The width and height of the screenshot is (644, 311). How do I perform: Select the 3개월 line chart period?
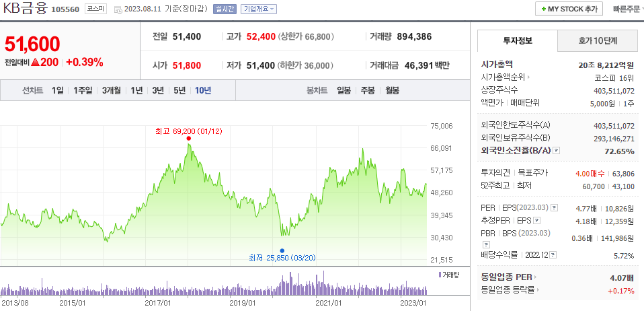pyautogui.click(x=112, y=90)
